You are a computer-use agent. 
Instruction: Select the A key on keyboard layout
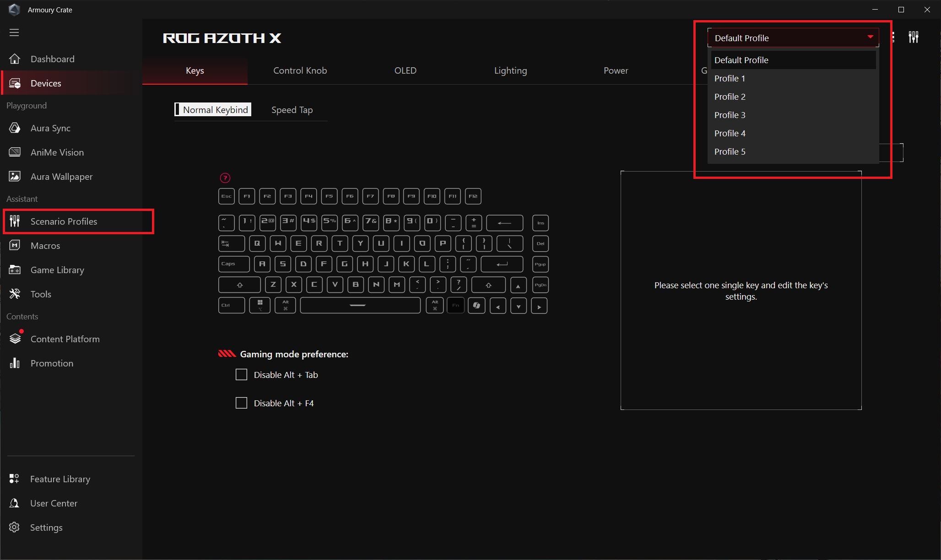coord(262,264)
